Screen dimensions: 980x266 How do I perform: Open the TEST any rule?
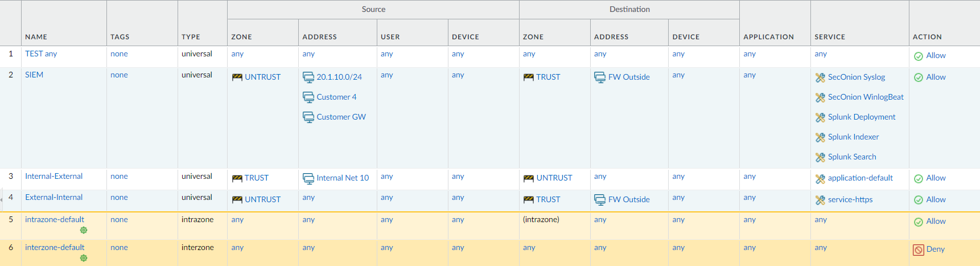pyautogui.click(x=41, y=54)
